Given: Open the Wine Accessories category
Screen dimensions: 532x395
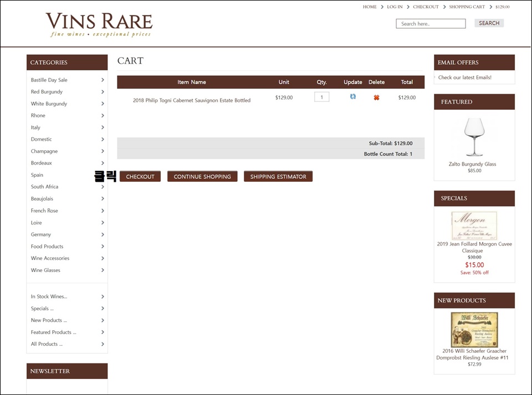Looking at the screenshot, I should click(x=50, y=258).
